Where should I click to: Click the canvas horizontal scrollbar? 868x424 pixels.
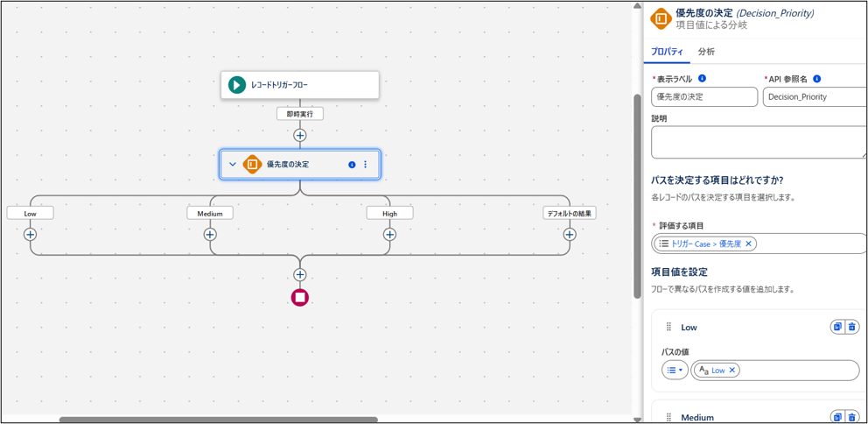[x=219, y=420]
